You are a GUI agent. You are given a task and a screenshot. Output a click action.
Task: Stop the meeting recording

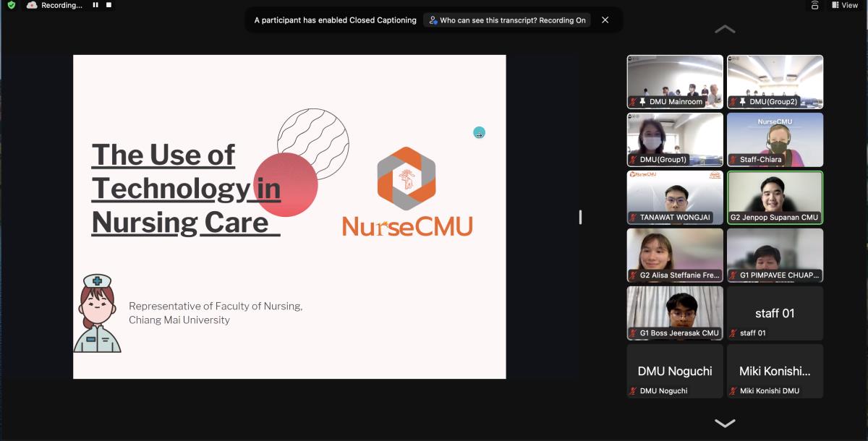point(109,5)
